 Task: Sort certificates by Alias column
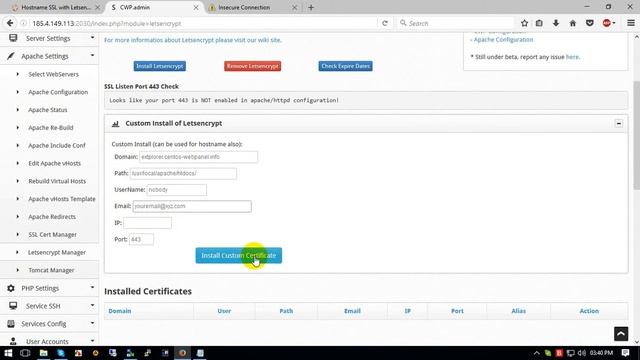tap(518, 311)
